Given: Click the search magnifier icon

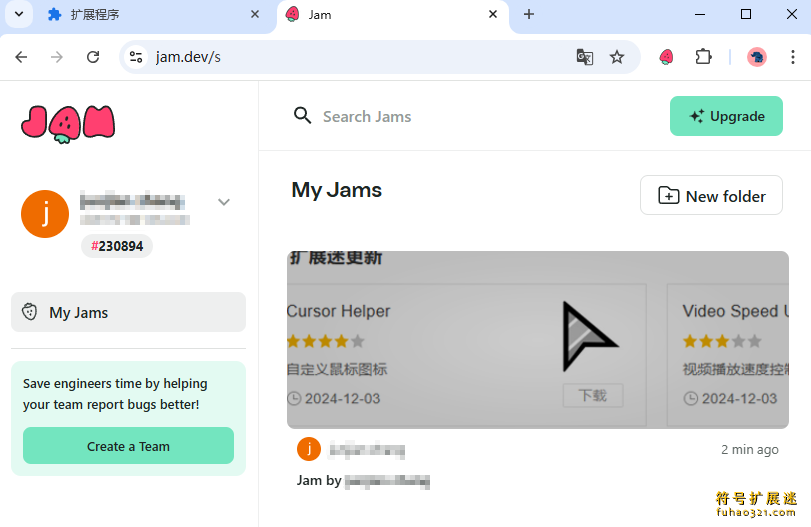Looking at the screenshot, I should pos(303,116).
